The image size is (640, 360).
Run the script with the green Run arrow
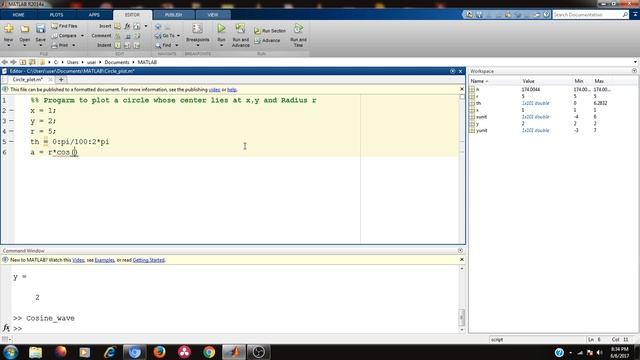click(221, 29)
